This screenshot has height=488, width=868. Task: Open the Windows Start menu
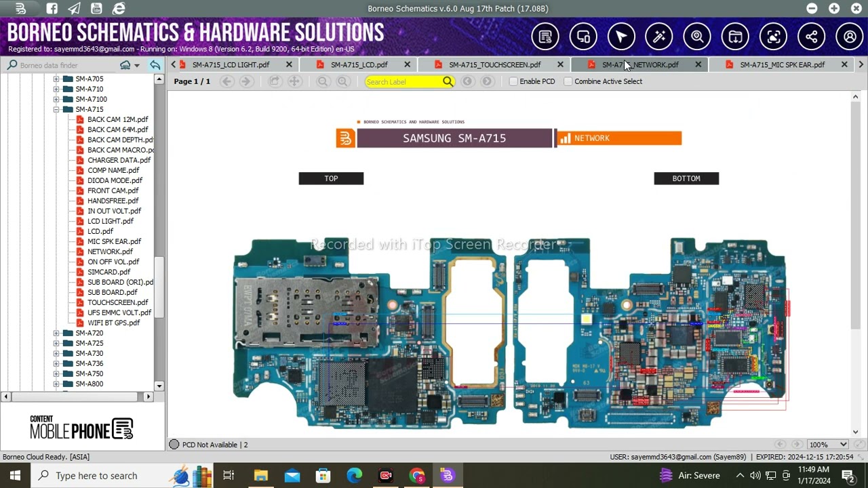(x=15, y=475)
